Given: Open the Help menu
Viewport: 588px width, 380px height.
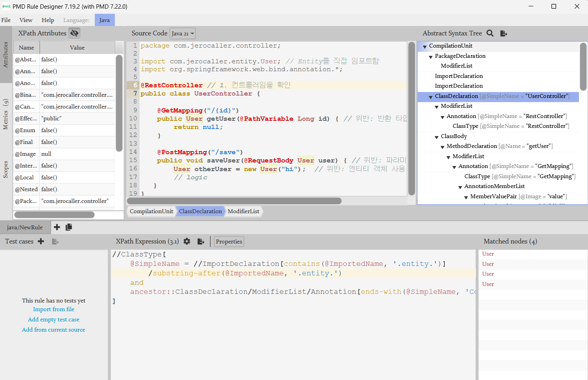Looking at the screenshot, I should point(48,20).
